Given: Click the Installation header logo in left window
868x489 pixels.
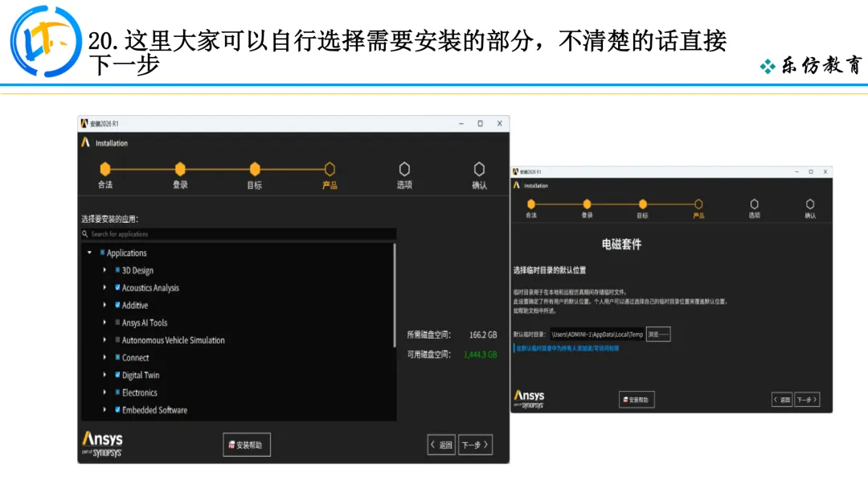Looking at the screenshot, I should click(85, 142).
